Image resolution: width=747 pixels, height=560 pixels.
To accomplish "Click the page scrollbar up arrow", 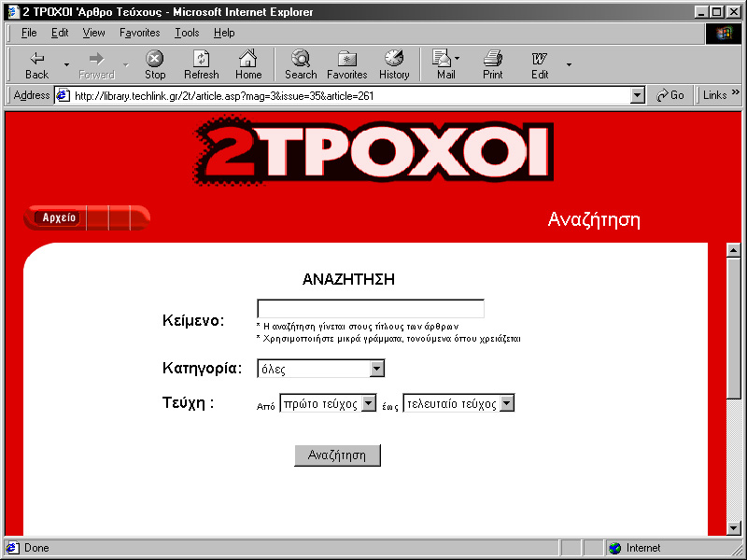I will [x=734, y=250].
